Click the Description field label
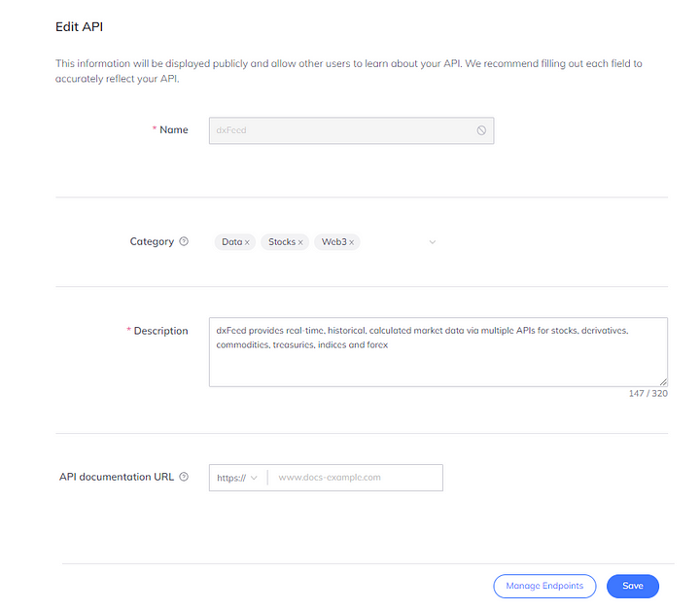The image size is (700, 611). point(160,331)
